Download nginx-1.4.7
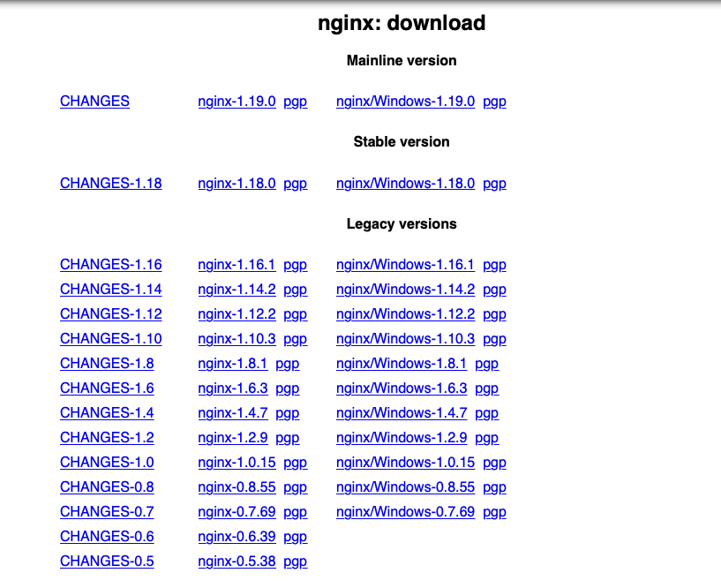 click(233, 413)
